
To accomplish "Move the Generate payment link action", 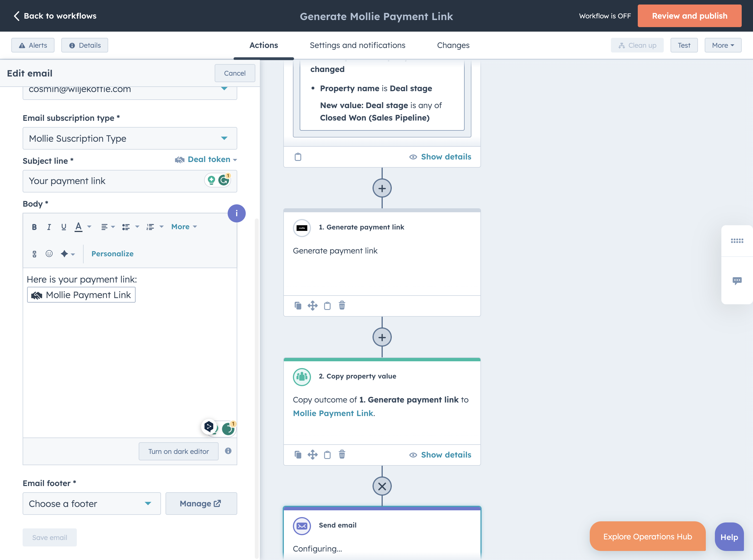I will [x=312, y=306].
